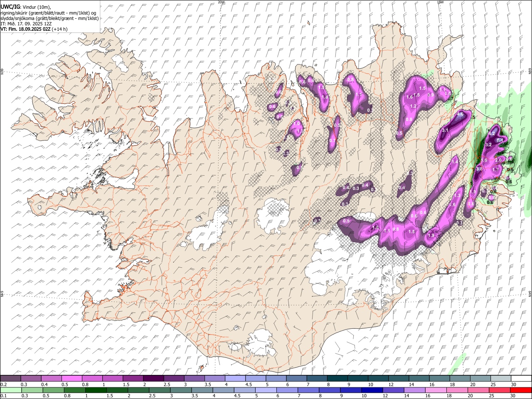
Task: Pick the darkest green rain-scale swatch for 1–1.5
Action: (96, 390)
